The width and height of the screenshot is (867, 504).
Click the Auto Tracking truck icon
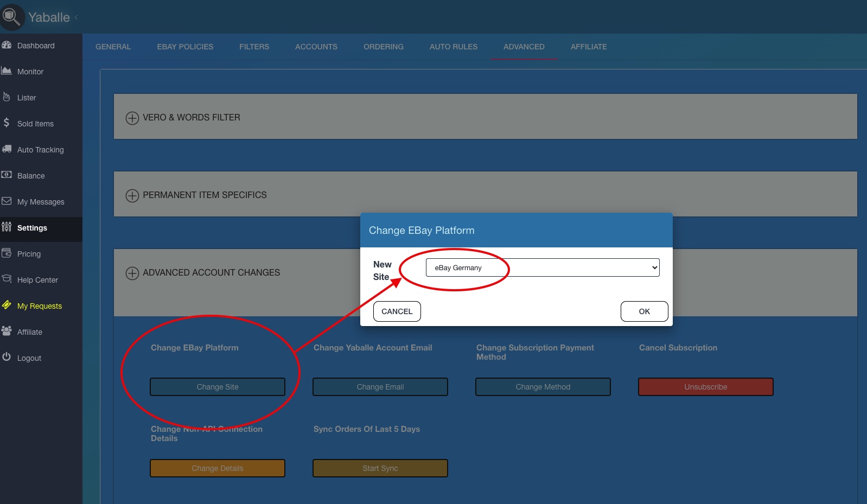(7, 149)
